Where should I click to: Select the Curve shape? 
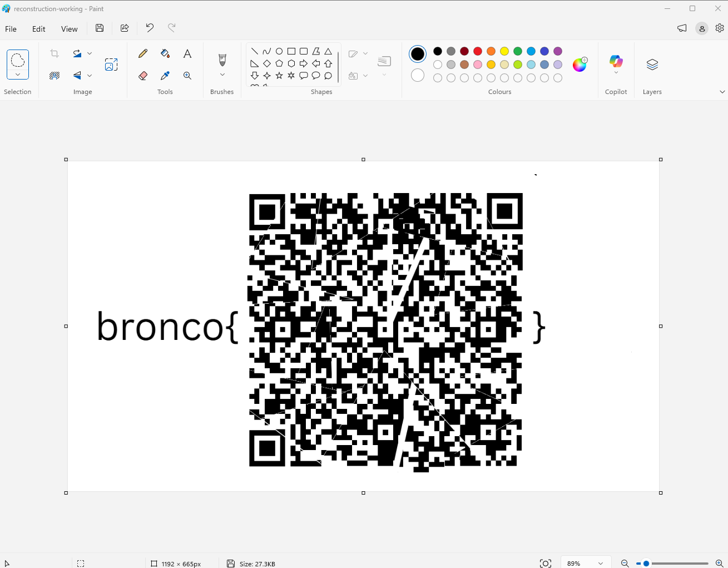[267, 51]
